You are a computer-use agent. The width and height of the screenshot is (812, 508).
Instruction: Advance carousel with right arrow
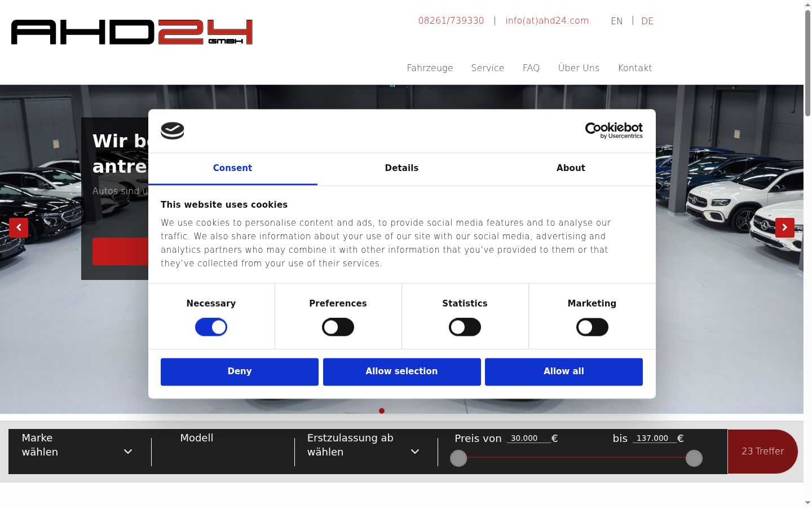785,227
